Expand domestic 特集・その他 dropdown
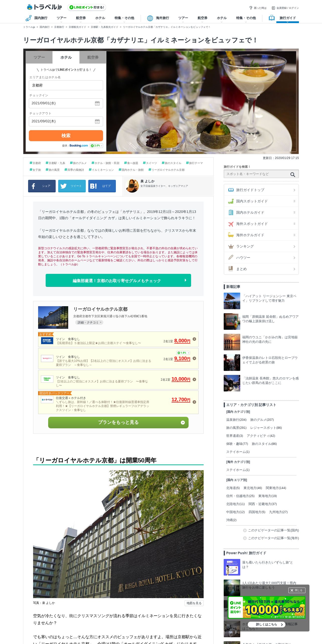The width and height of the screenshot is (322, 644). pos(124,18)
